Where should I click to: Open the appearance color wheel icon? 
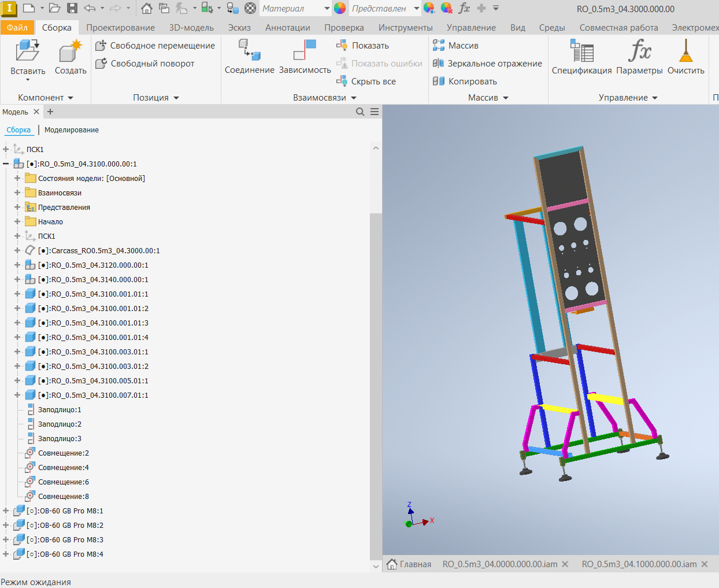340,8
